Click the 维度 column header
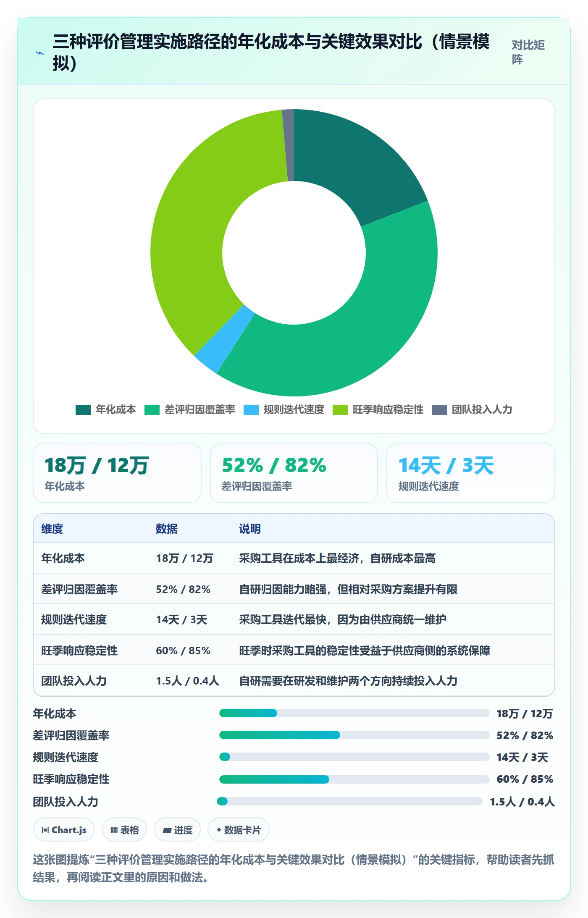Screen dimensions: 588x918 [52, 529]
